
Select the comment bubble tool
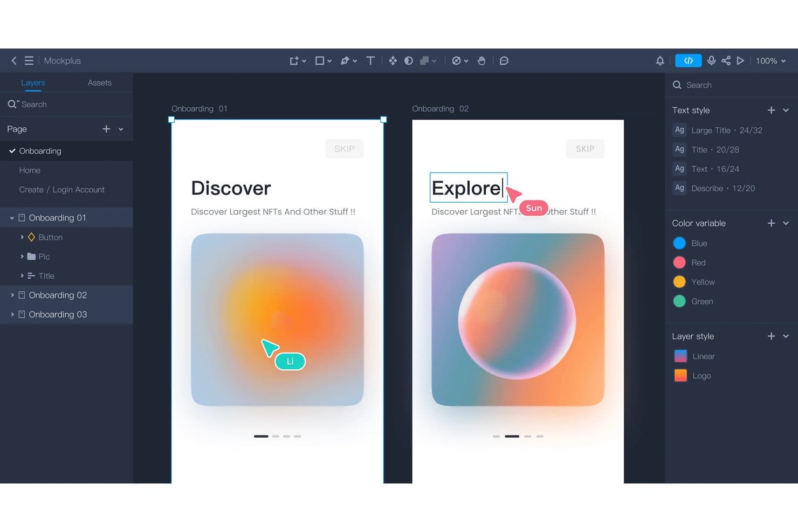pos(504,61)
